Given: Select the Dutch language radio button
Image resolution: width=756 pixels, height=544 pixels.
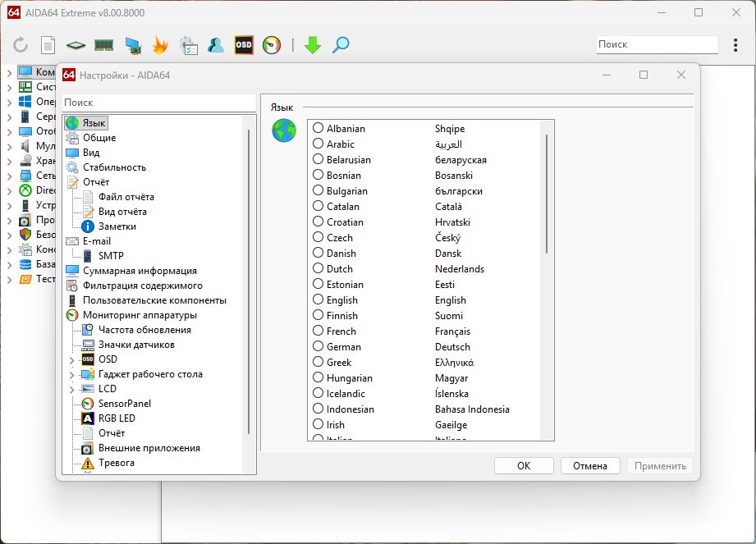Looking at the screenshot, I should coord(318,268).
